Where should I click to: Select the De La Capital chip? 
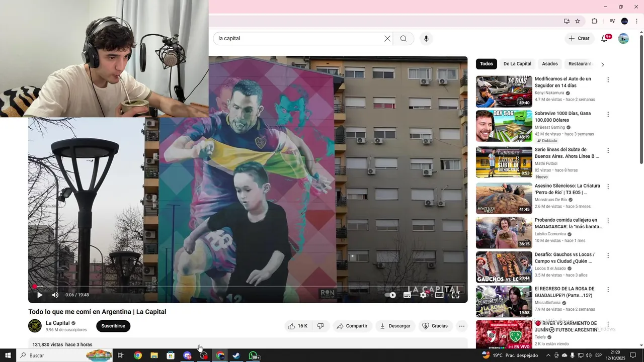pos(517,64)
